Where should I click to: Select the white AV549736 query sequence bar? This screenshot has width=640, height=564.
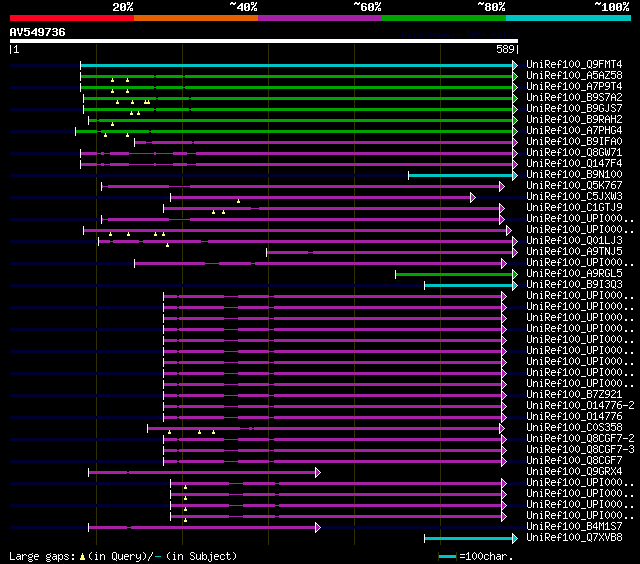(264, 41)
